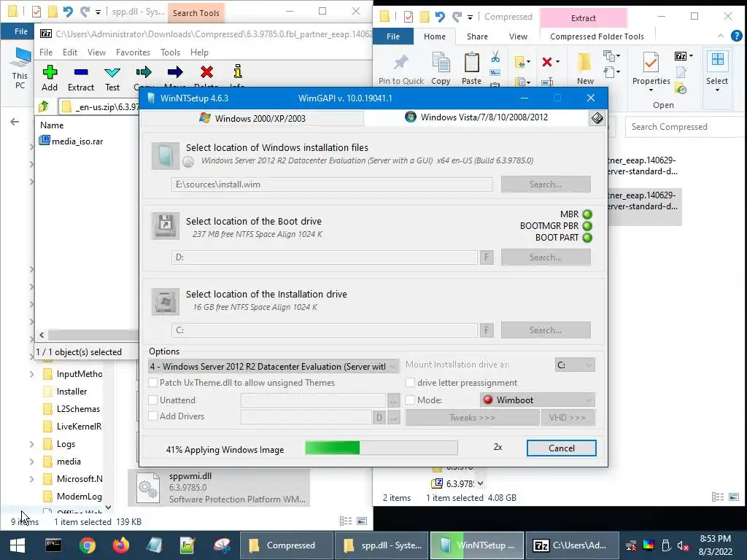Open the Compressed Folder Tools tab
Screen dimensions: 747x560
[597, 36]
